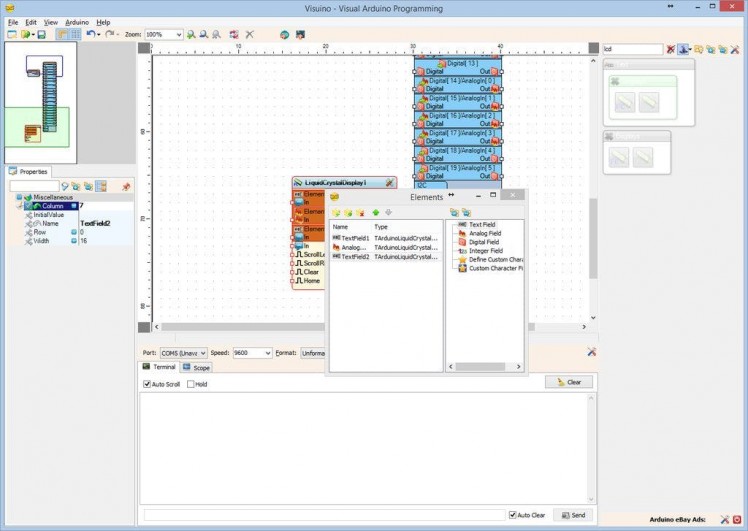
Task: Click the Save project icon in toolbar
Action: coord(42,34)
